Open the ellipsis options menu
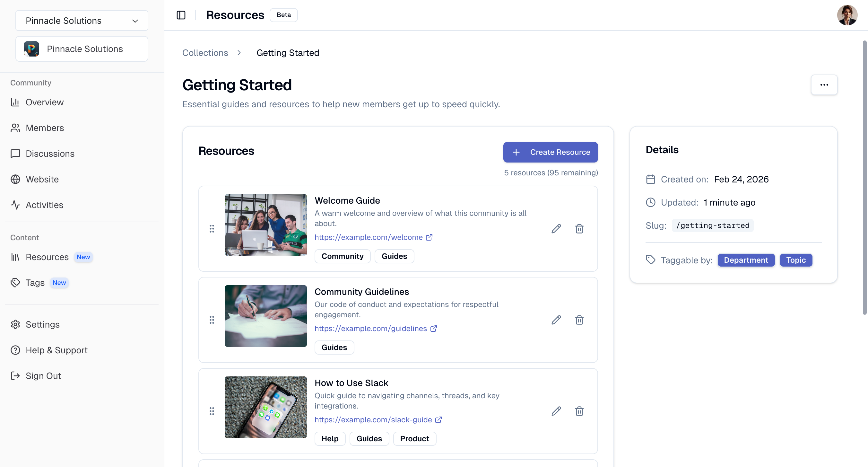 click(x=824, y=85)
